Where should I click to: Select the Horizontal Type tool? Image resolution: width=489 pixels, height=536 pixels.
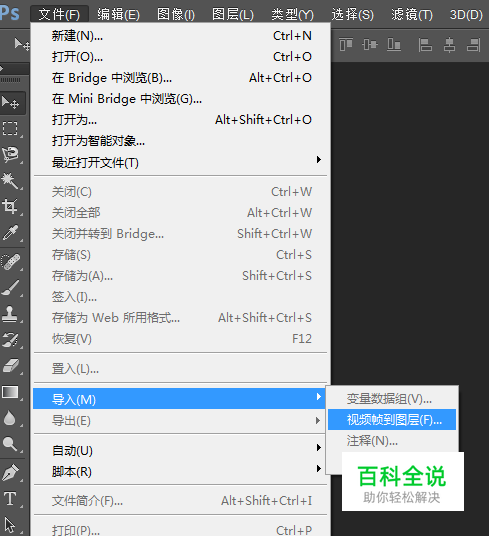10,498
